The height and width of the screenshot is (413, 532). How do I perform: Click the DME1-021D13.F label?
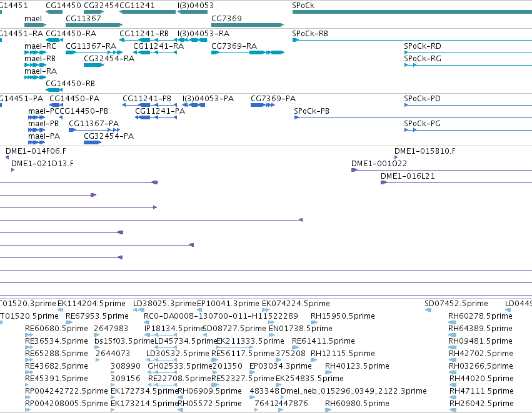pyautogui.click(x=43, y=164)
